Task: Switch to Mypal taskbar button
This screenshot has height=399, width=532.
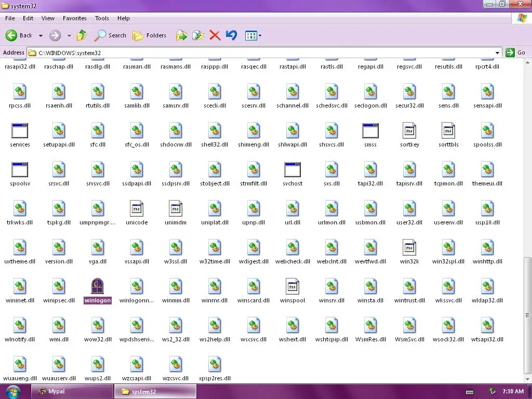Action: pos(72,391)
